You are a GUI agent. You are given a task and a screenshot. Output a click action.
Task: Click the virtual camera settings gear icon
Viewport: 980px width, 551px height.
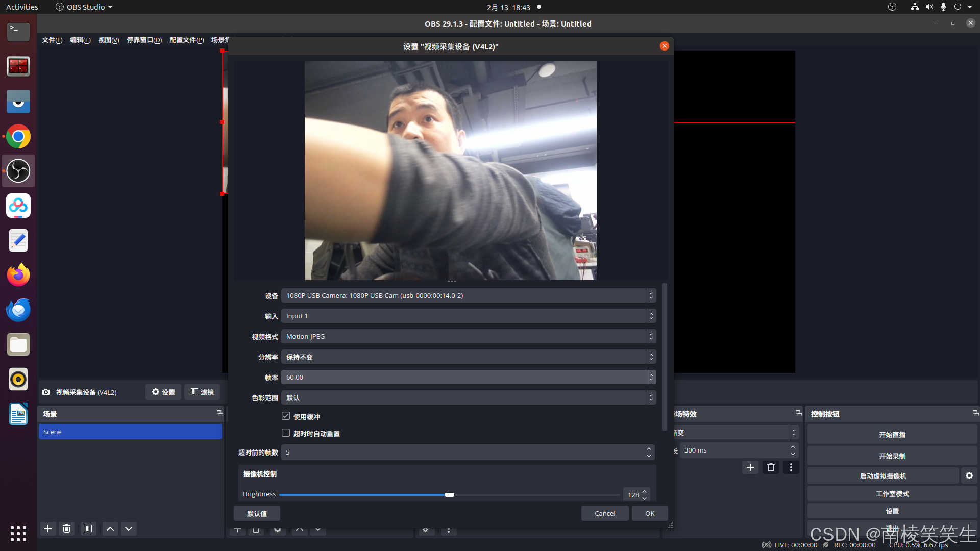(x=969, y=475)
